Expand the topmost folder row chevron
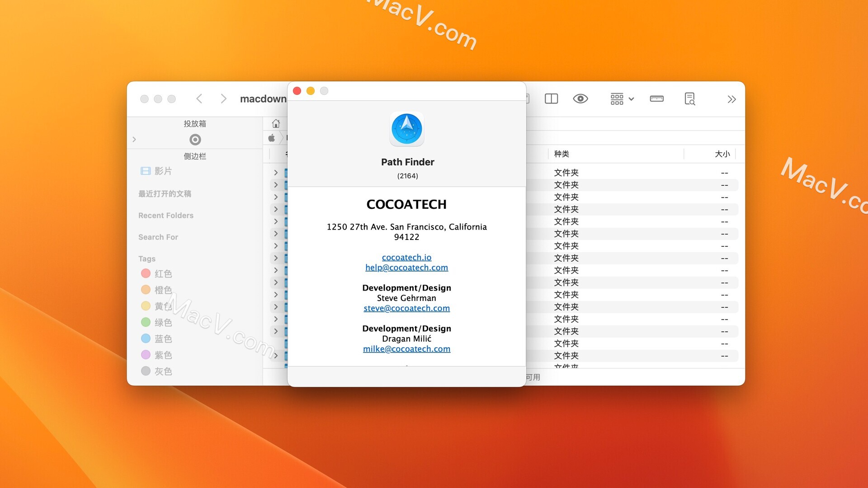The image size is (868, 488). [x=276, y=173]
